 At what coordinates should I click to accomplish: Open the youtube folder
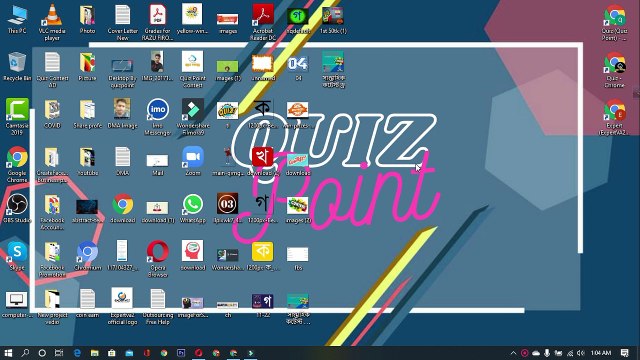click(87, 162)
